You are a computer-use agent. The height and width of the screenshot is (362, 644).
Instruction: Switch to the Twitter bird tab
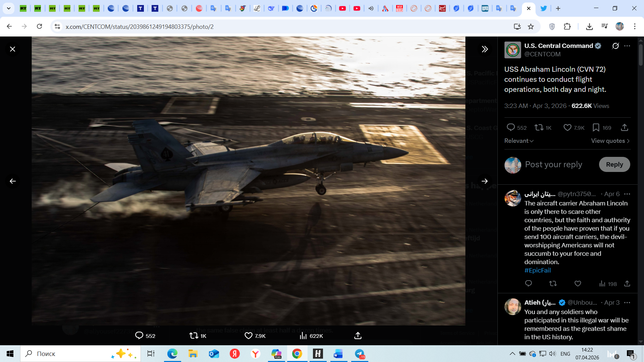[x=543, y=8]
